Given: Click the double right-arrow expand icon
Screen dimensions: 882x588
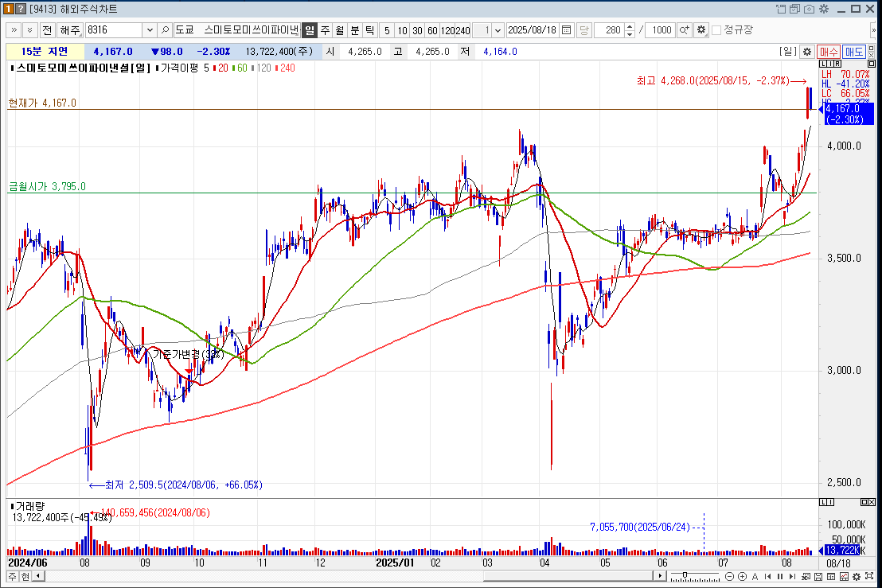Looking at the screenshot, I should (14, 30).
